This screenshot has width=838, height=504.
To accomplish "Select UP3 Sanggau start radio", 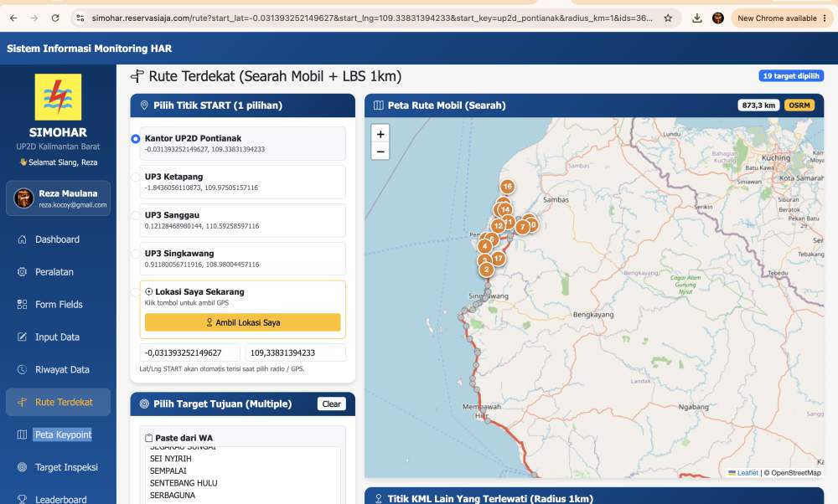I will pos(135,216).
